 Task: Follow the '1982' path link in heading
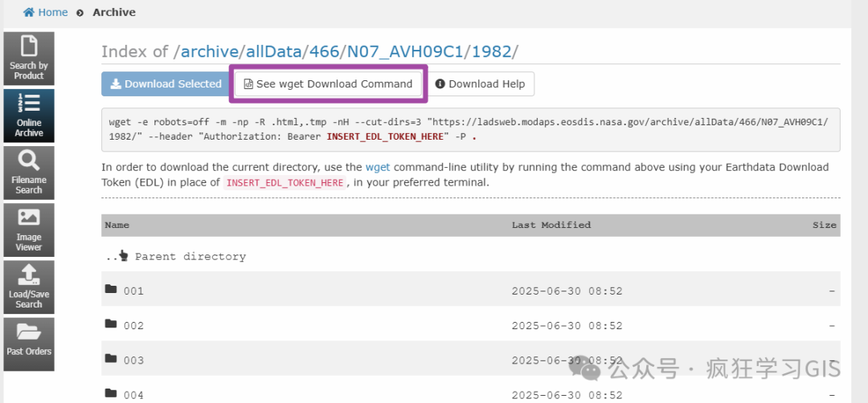click(x=491, y=52)
